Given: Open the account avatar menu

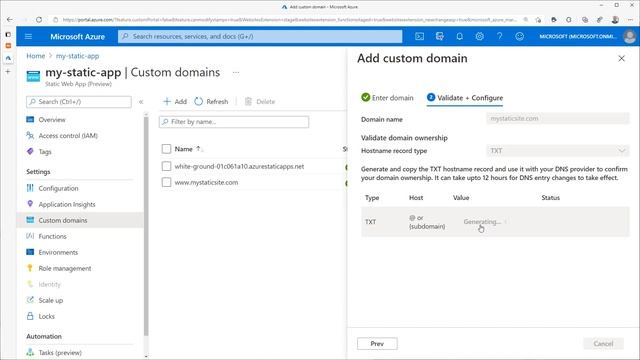Looking at the screenshot, I should pyautogui.click(x=629, y=36).
